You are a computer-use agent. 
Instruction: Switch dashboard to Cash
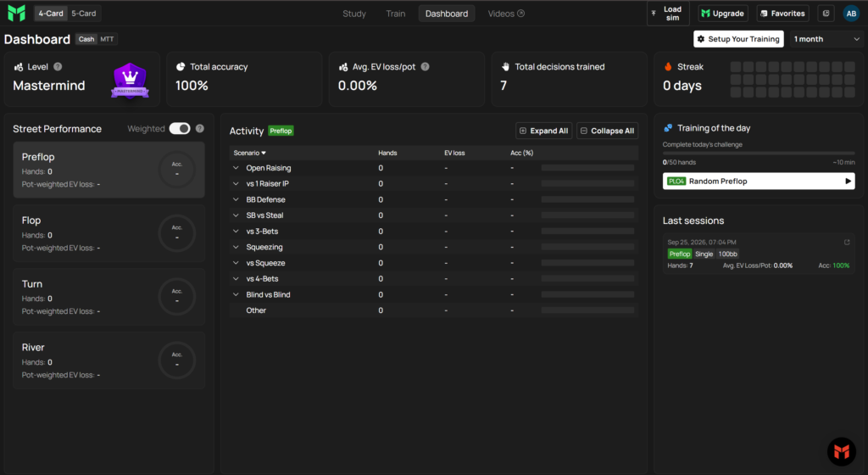click(x=86, y=39)
